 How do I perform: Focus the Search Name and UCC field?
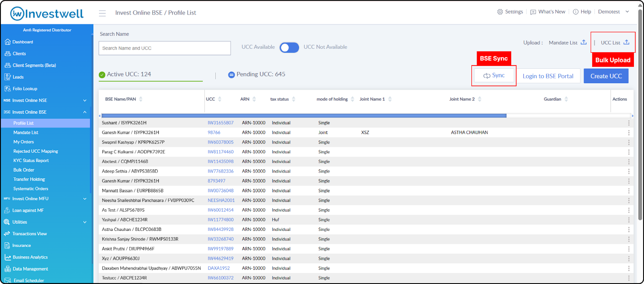tap(165, 48)
